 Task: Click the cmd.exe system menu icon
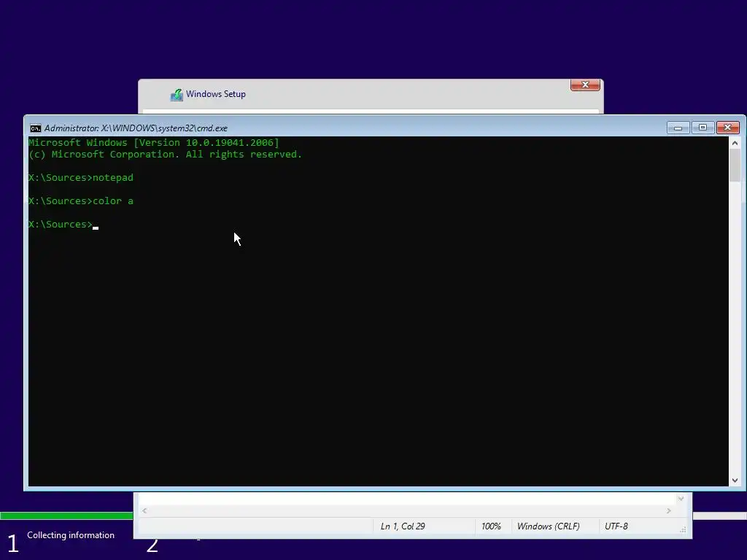(35, 128)
